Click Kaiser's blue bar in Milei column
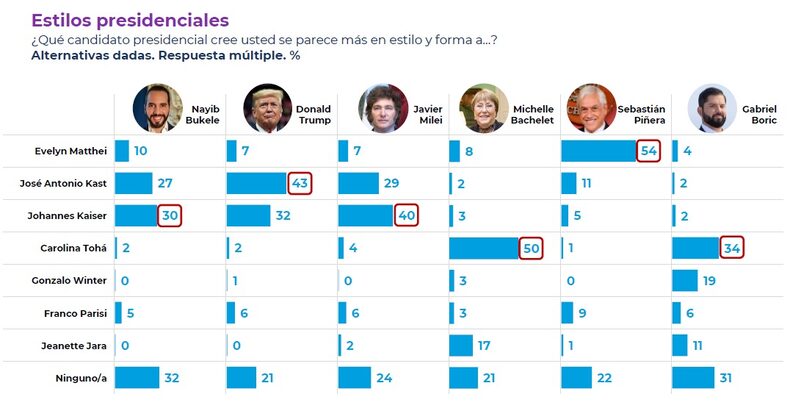Viewport: 790px width, 408px height. 366,216
